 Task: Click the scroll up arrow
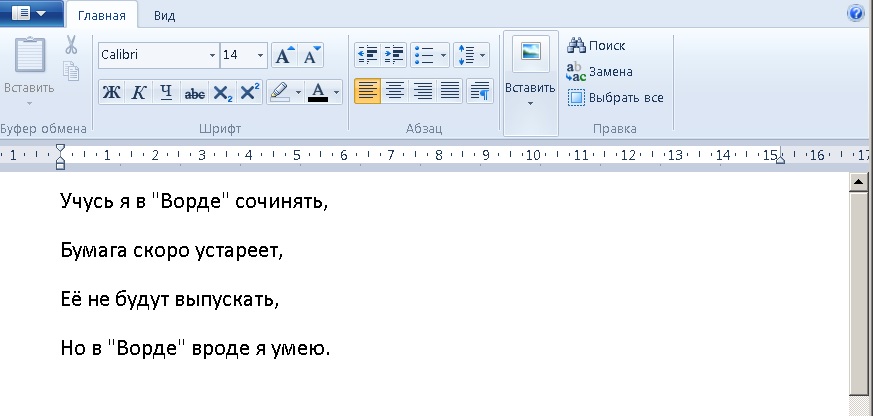point(859,182)
